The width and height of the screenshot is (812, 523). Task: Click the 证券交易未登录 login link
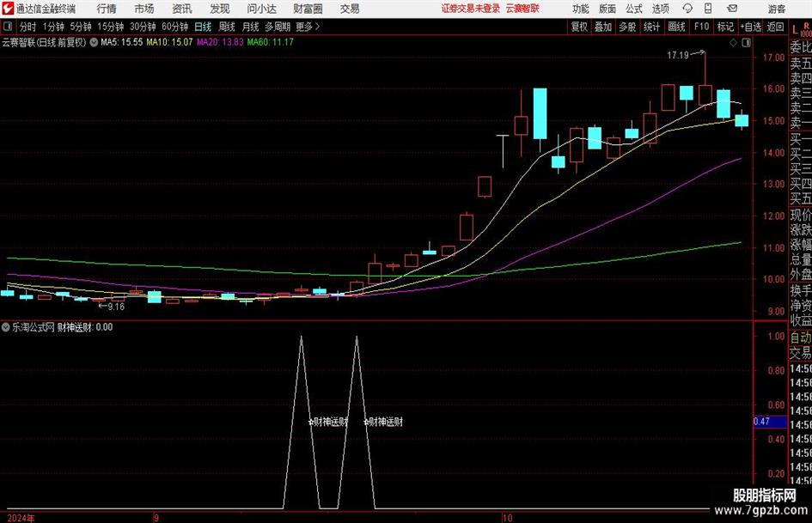pos(471,9)
